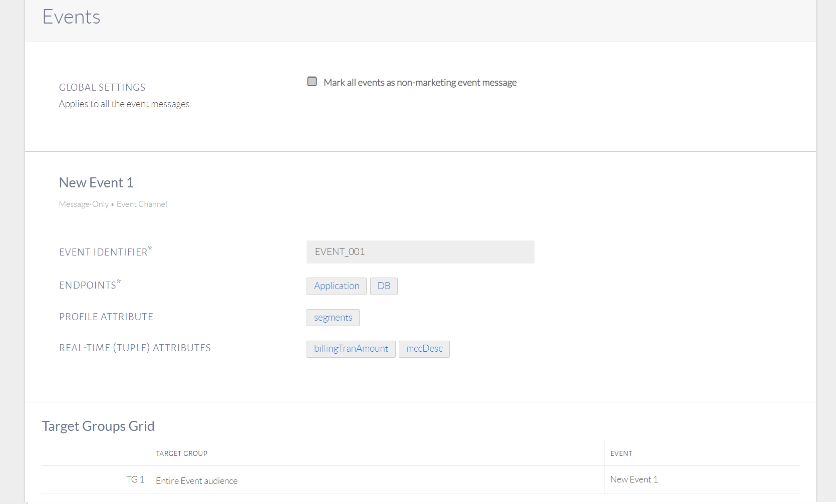Focus the EVENT_001 identifier field
This screenshot has width=836, height=504.
click(420, 252)
